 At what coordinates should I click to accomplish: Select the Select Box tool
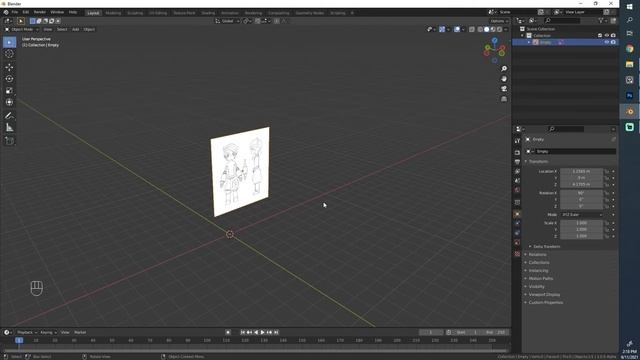[x=9, y=42]
